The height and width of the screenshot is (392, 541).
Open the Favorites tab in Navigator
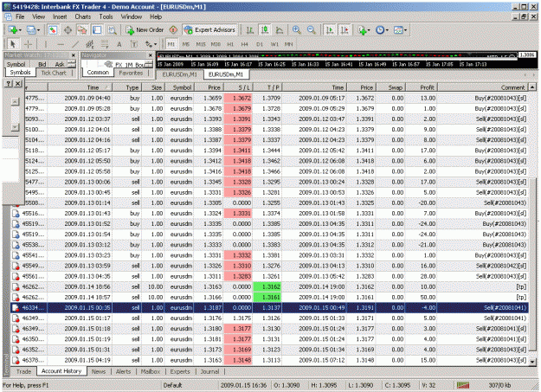(x=131, y=73)
